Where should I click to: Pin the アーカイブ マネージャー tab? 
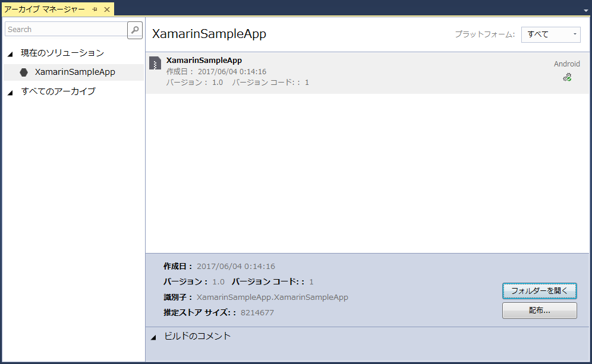(x=95, y=10)
